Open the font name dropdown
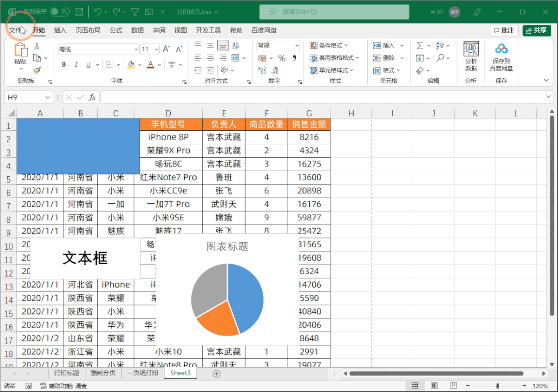The height and width of the screenshot is (392, 558). click(x=136, y=49)
